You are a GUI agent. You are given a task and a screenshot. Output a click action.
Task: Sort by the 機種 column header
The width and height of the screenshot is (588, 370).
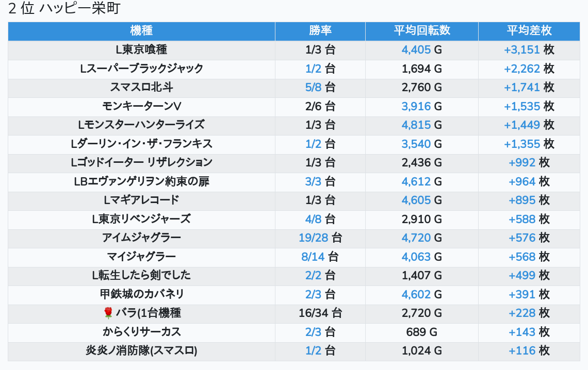tap(141, 31)
